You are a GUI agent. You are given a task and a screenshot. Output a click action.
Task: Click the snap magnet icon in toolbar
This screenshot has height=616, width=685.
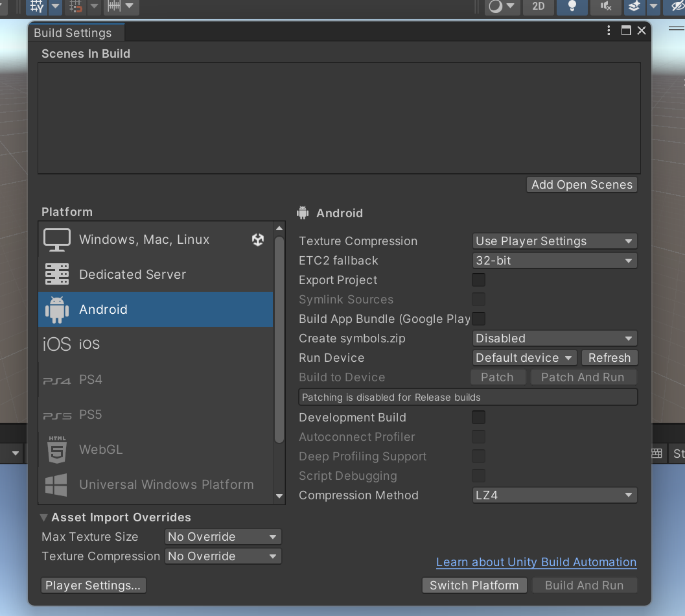75,6
